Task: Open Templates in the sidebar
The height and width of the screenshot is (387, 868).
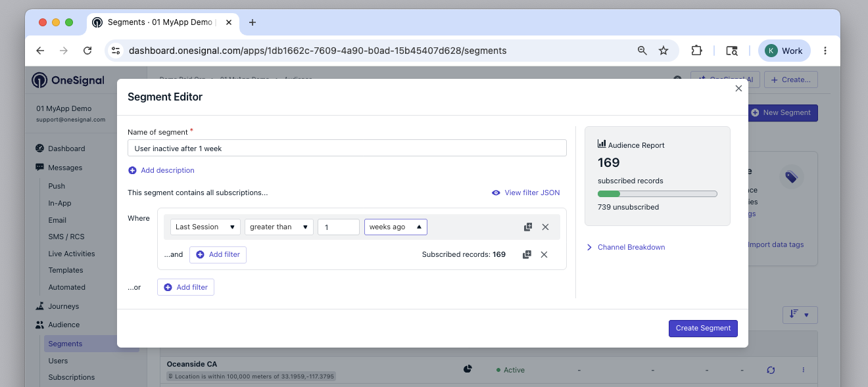Action: click(x=66, y=270)
